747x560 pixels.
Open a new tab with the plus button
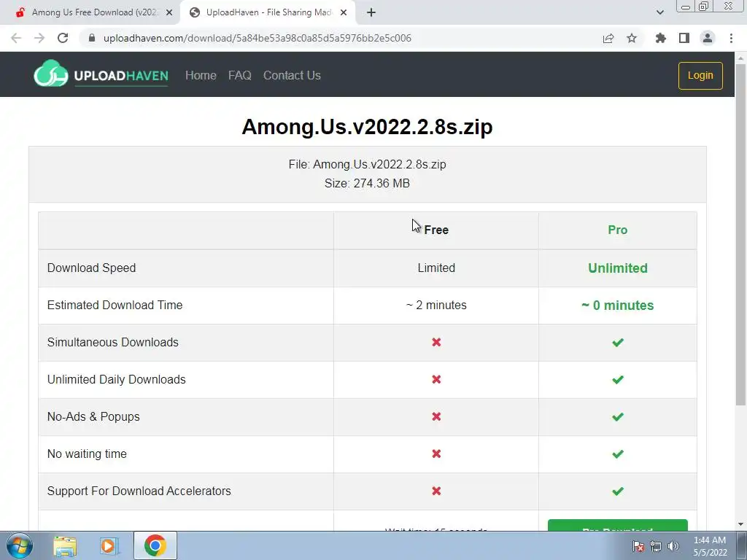(371, 12)
